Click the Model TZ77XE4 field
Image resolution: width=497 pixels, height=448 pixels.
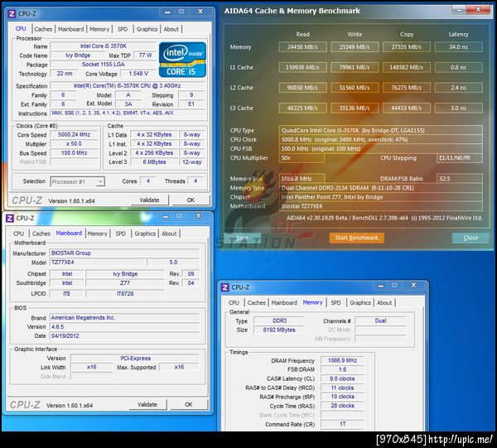point(98,263)
